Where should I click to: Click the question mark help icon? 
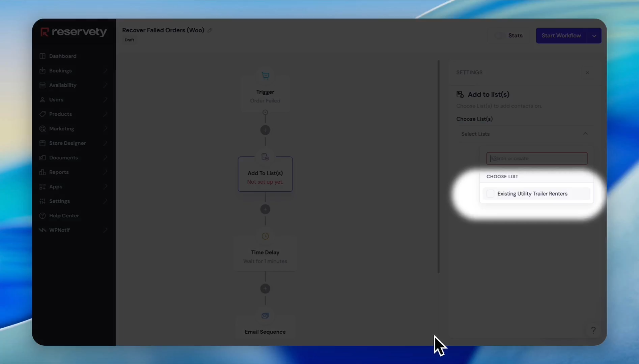tap(593, 330)
